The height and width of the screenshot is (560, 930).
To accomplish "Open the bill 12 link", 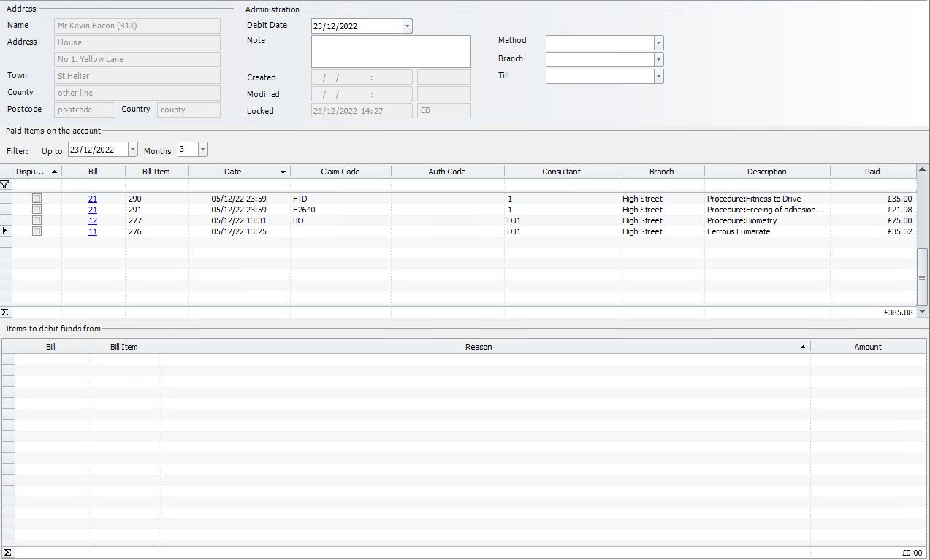I will point(93,220).
